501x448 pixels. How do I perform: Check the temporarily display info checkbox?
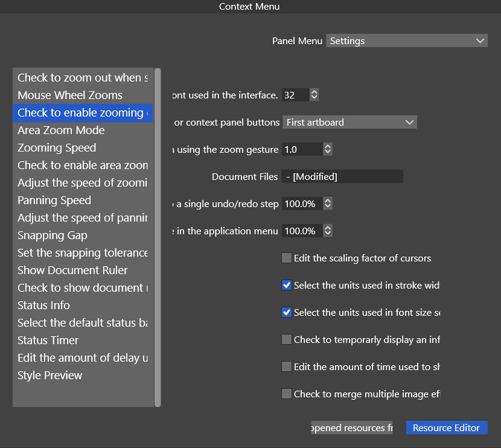(x=287, y=340)
